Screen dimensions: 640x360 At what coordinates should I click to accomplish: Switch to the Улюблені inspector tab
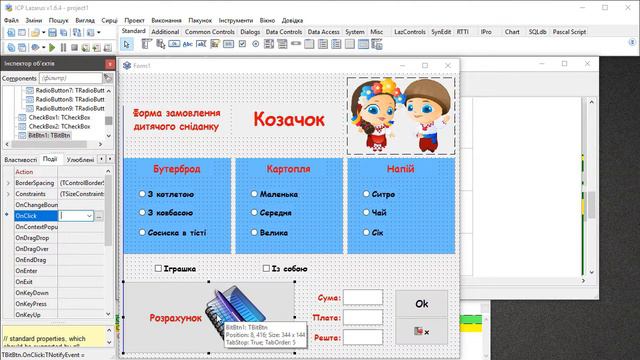click(x=80, y=160)
